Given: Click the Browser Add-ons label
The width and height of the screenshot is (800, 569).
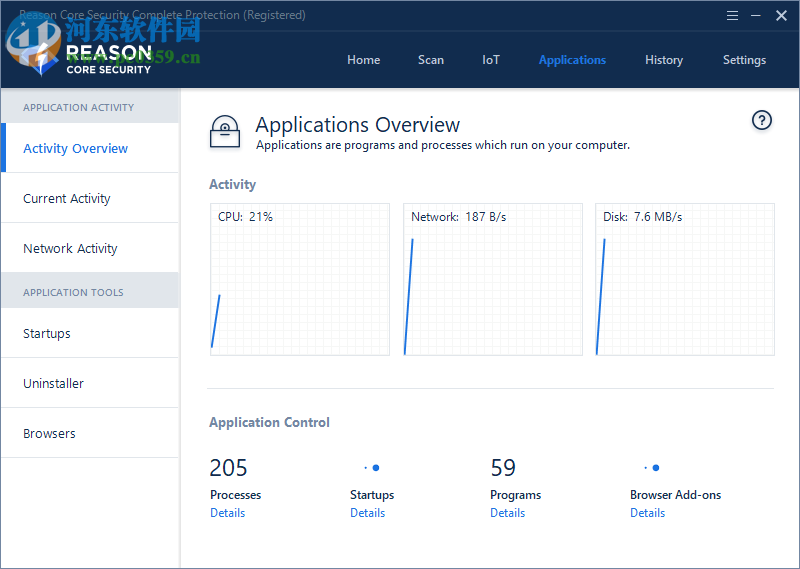Looking at the screenshot, I should (x=676, y=494).
